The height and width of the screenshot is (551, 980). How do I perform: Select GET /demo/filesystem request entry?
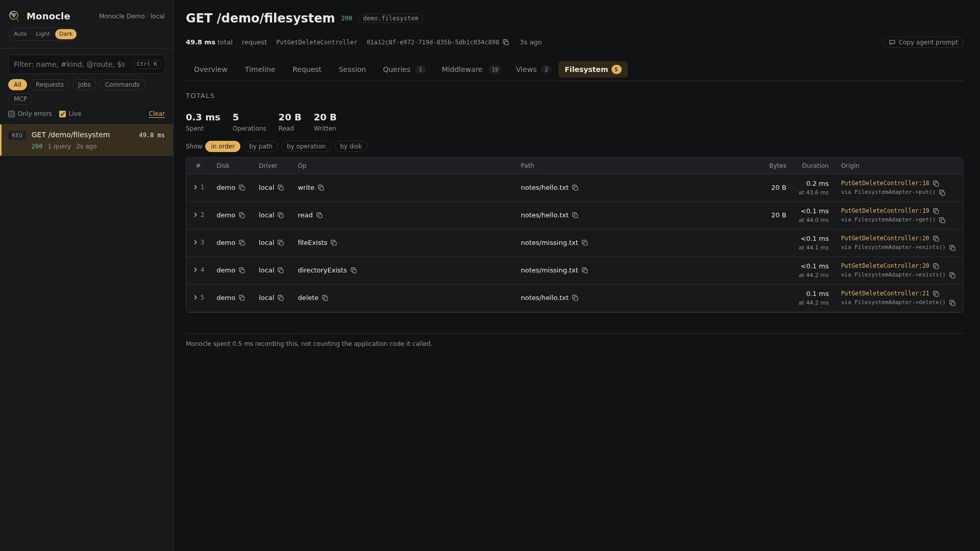(87, 140)
